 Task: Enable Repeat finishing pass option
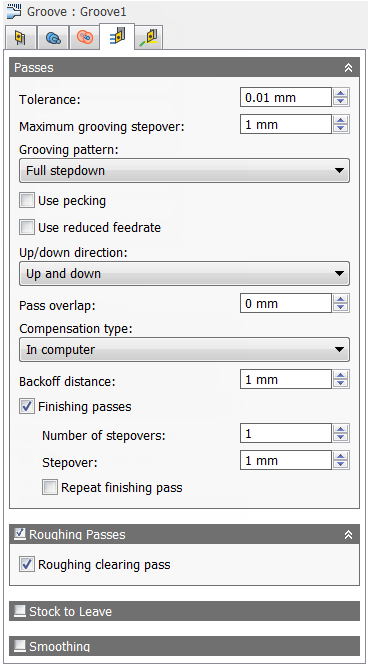(x=50, y=487)
